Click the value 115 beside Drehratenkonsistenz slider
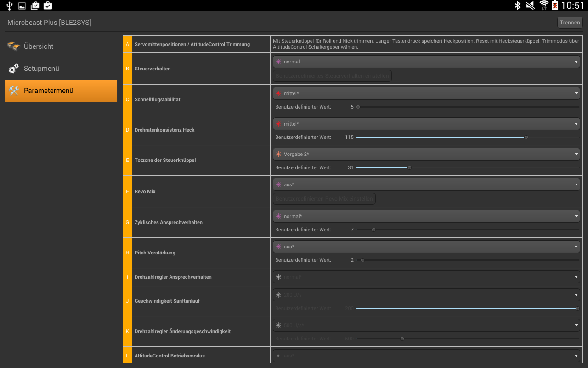588x368 pixels. coord(349,137)
